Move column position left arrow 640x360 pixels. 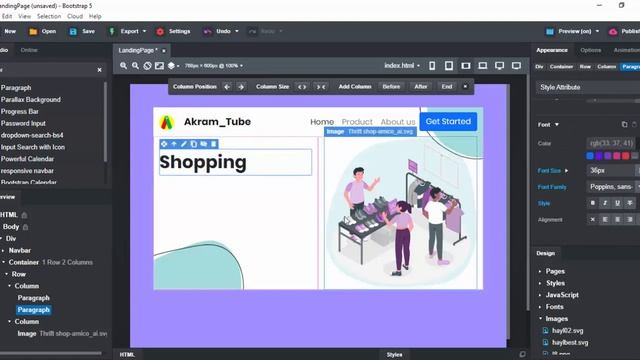[x=227, y=87]
